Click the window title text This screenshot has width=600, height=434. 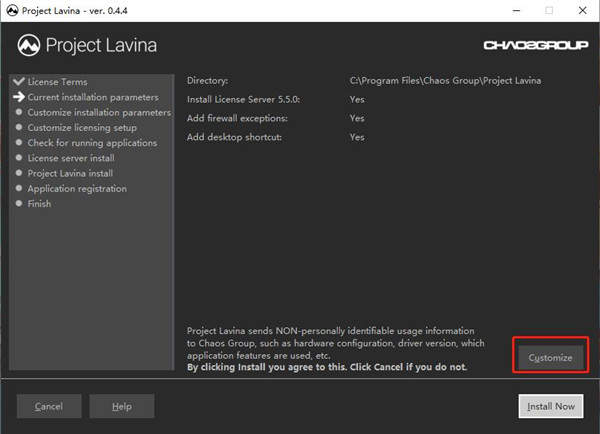click(75, 11)
